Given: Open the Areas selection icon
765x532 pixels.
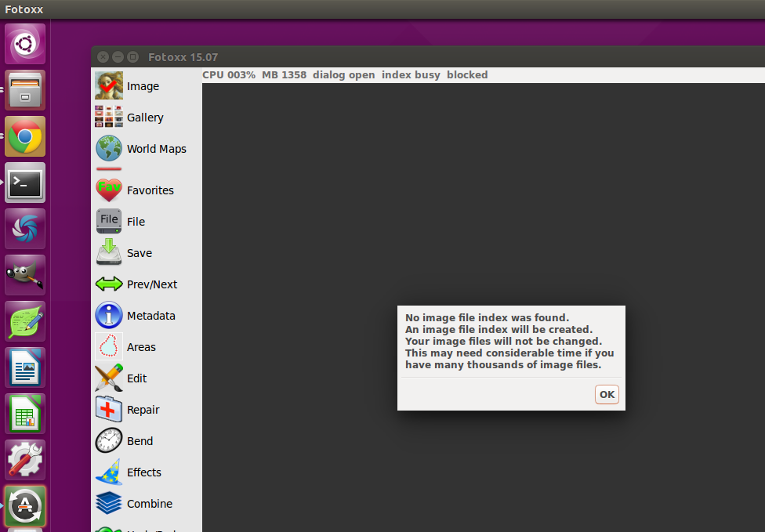Looking at the screenshot, I should pyautogui.click(x=108, y=346).
